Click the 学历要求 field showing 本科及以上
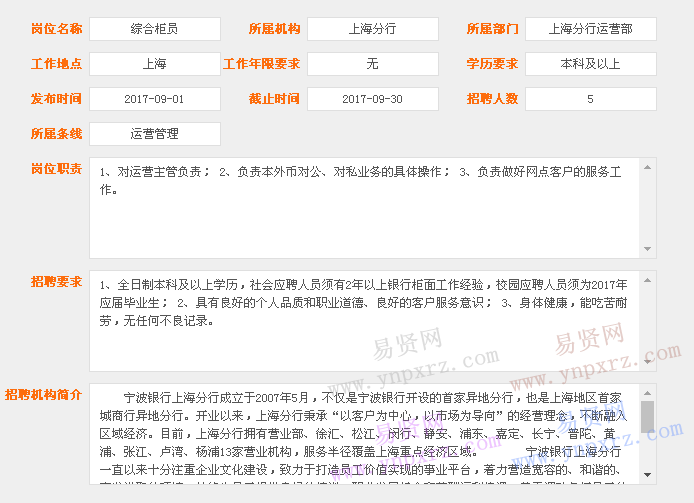The width and height of the screenshot is (694, 503). point(590,64)
